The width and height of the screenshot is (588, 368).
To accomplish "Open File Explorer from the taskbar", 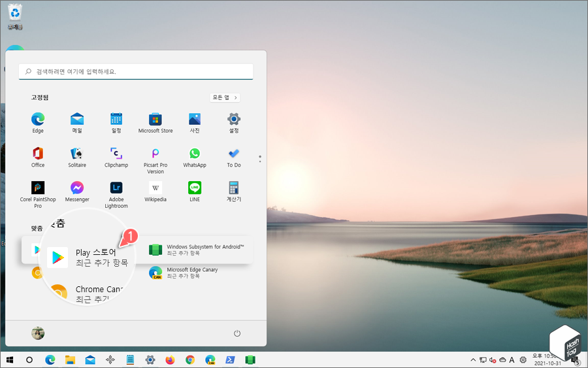I will pyautogui.click(x=70, y=360).
